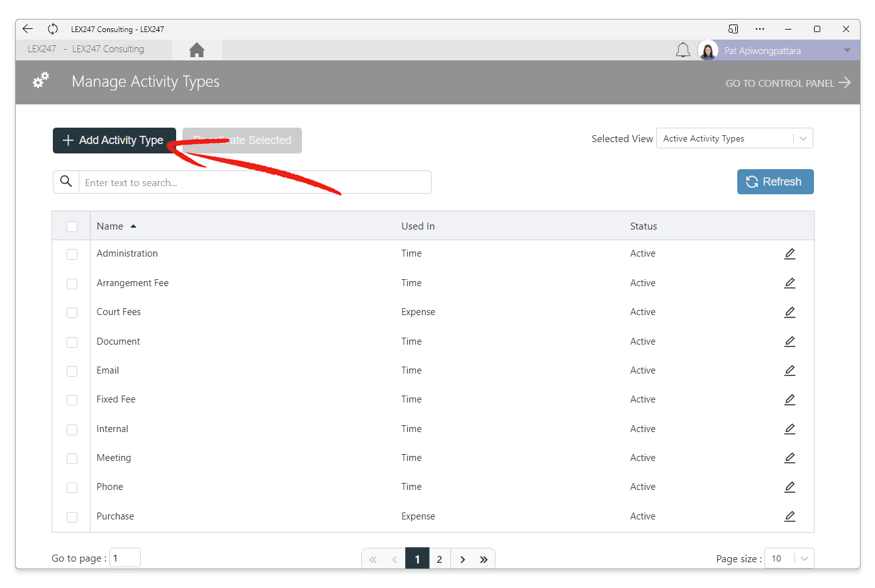Screen dimensions: 875x588
Task: Open the notifications bell
Action: (x=683, y=50)
